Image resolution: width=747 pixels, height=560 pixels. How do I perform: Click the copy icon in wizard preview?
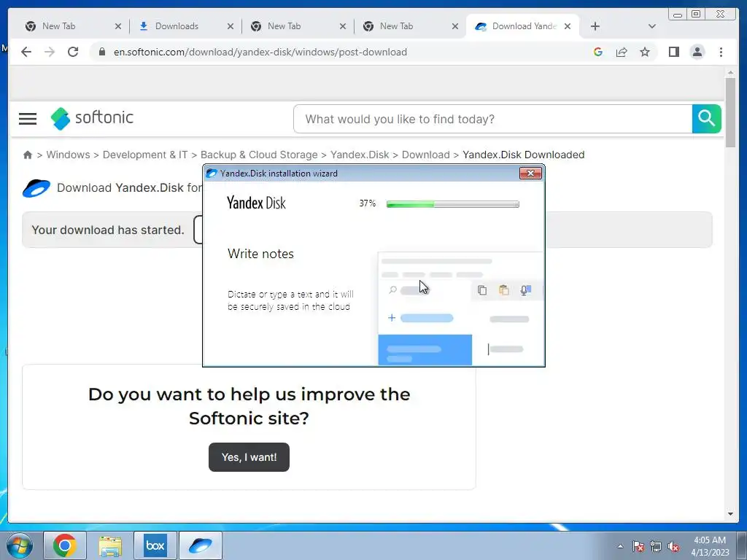coord(482,290)
